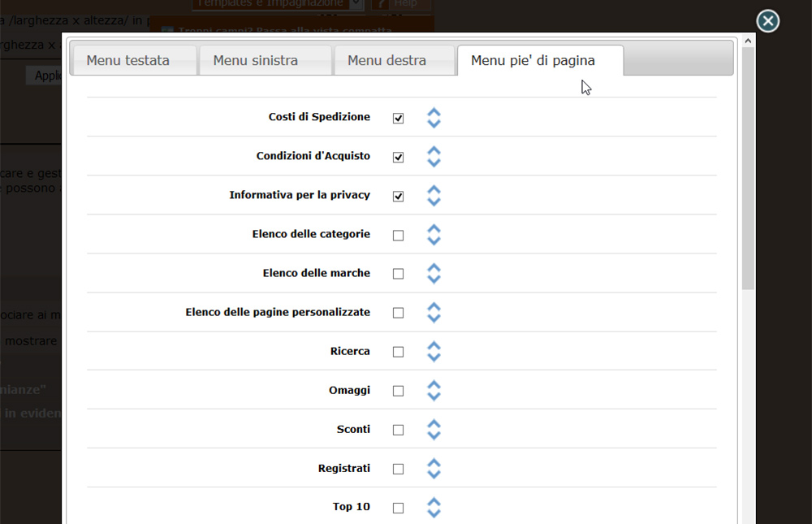Move Condizioni d'Acquisto down with arrow
Viewport: 812px width, 524px height.
coord(434,162)
